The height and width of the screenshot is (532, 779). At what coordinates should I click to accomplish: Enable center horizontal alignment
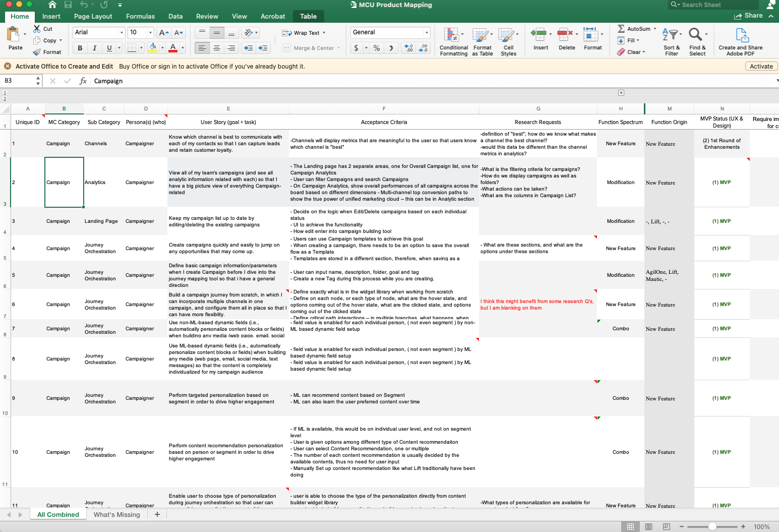click(x=217, y=48)
